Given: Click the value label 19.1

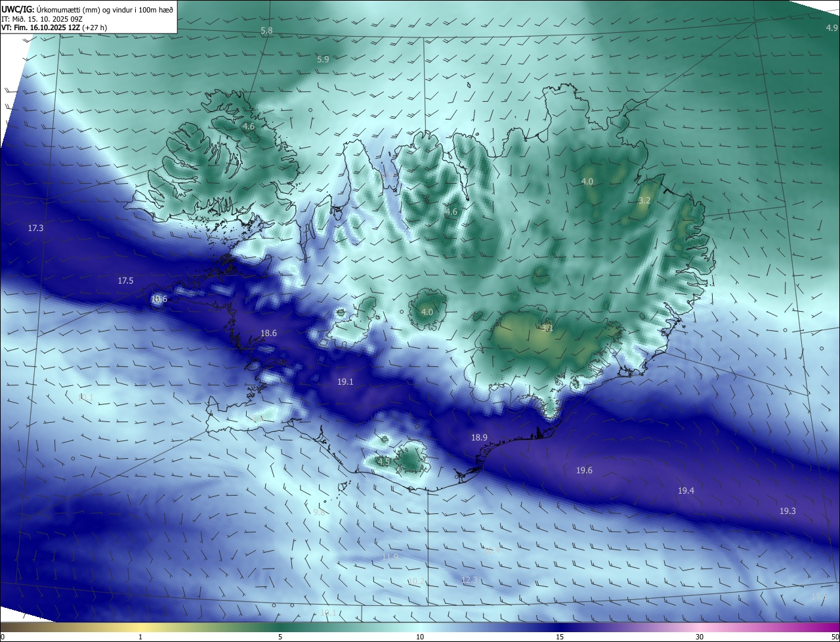Looking at the screenshot, I should (345, 381).
